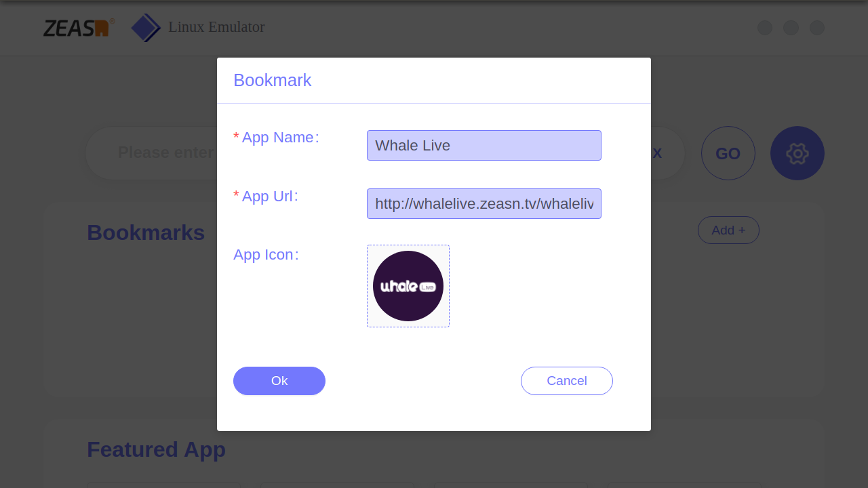This screenshot has width=868, height=488.
Task: Click the Please enter search box
Action: click(x=151, y=153)
